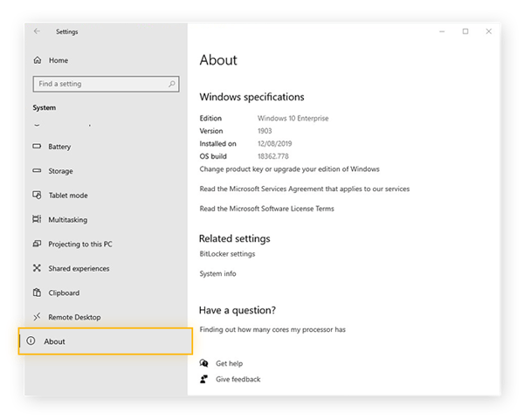Open BitLocker settings link

pos(227,254)
